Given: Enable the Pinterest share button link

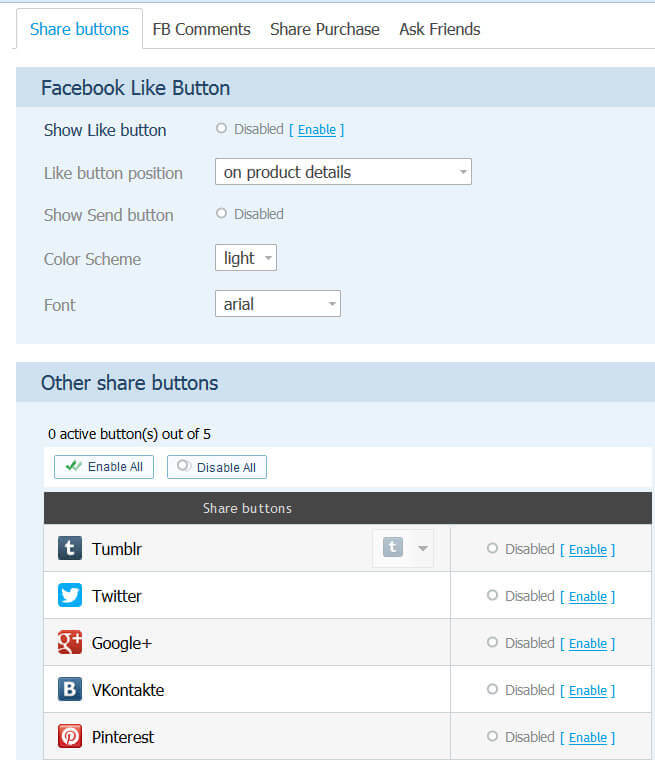Looking at the screenshot, I should (588, 738).
